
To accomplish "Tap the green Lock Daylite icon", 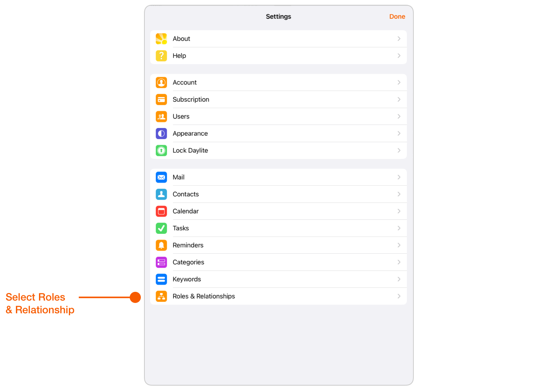I will coord(161,151).
